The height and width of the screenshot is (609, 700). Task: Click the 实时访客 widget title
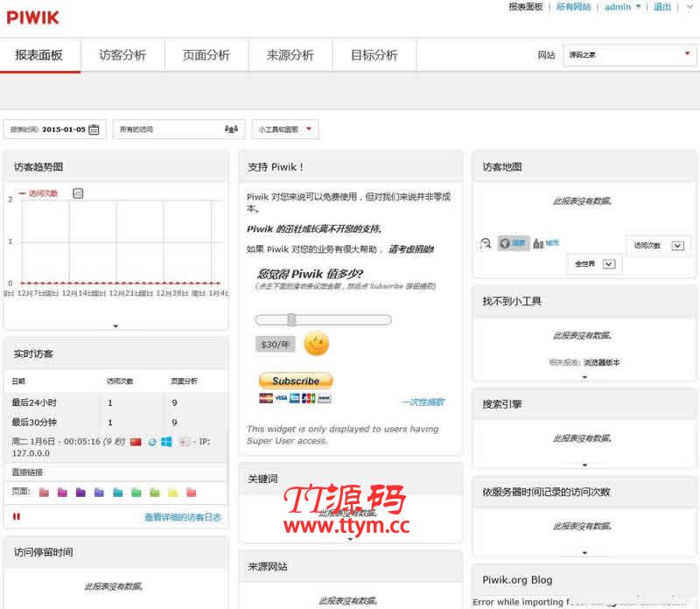pos(33,354)
